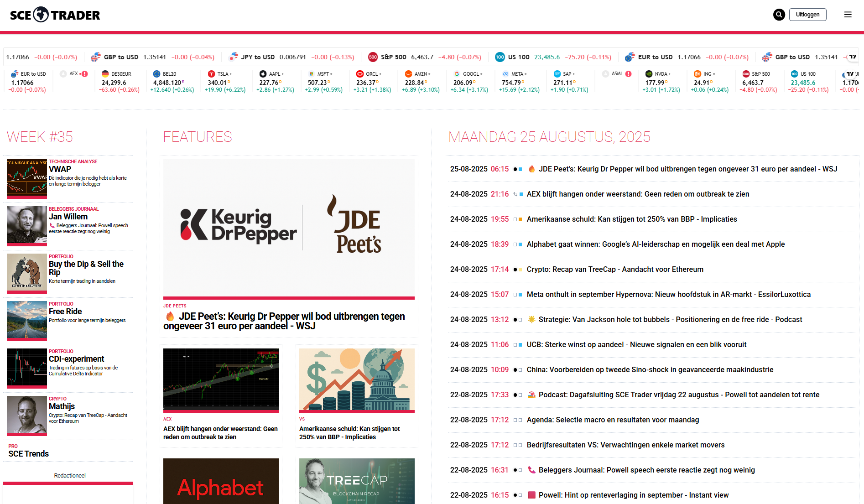The height and width of the screenshot is (504, 864).
Task: Click the SAP ticker logo
Action: click(x=557, y=74)
